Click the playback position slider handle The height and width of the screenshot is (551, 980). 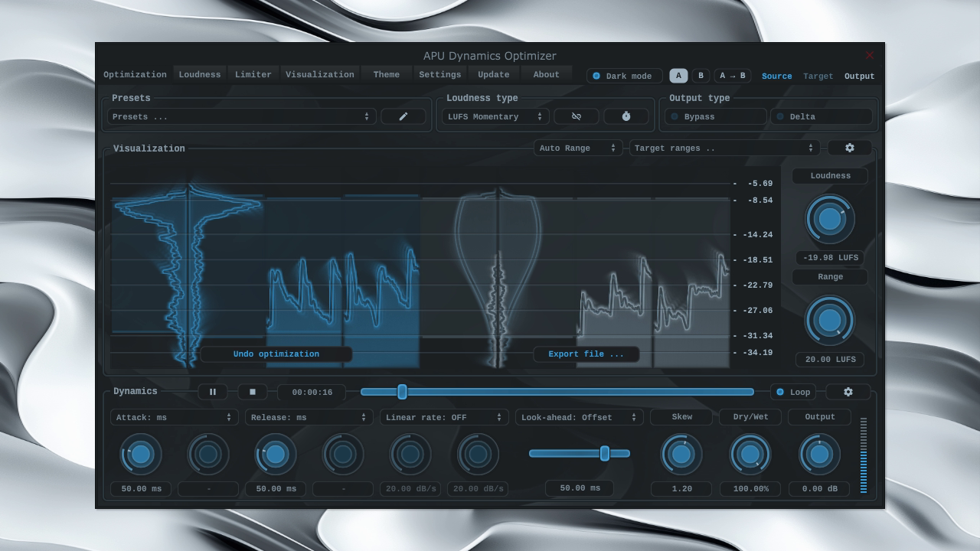tap(402, 392)
